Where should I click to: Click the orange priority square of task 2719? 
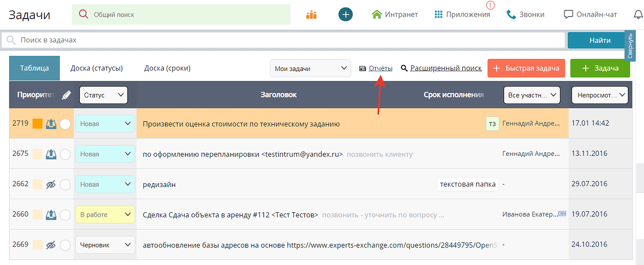pos(37,124)
